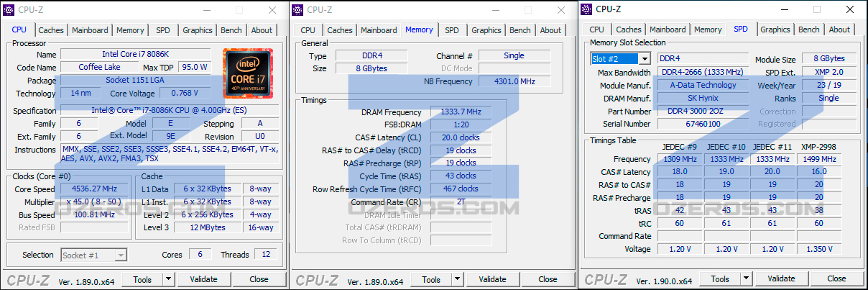
Task: Click the Intel Core i7 logo badge
Action: 248,73
